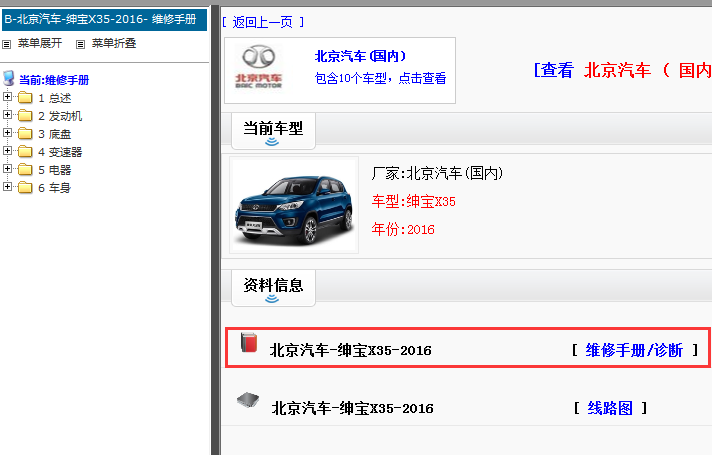Click the 当前:维修手册 computer icon

[9, 78]
